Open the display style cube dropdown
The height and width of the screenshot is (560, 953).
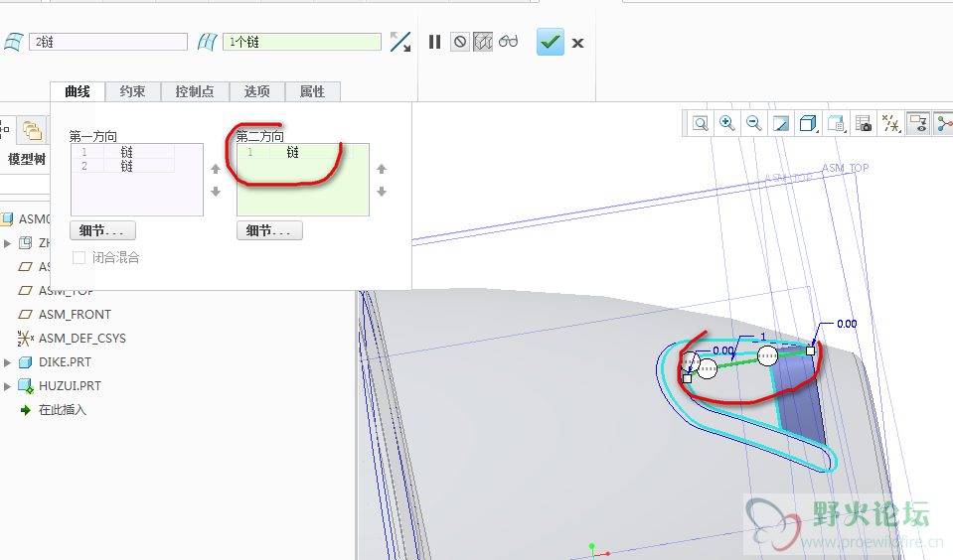[x=808, y=124]
